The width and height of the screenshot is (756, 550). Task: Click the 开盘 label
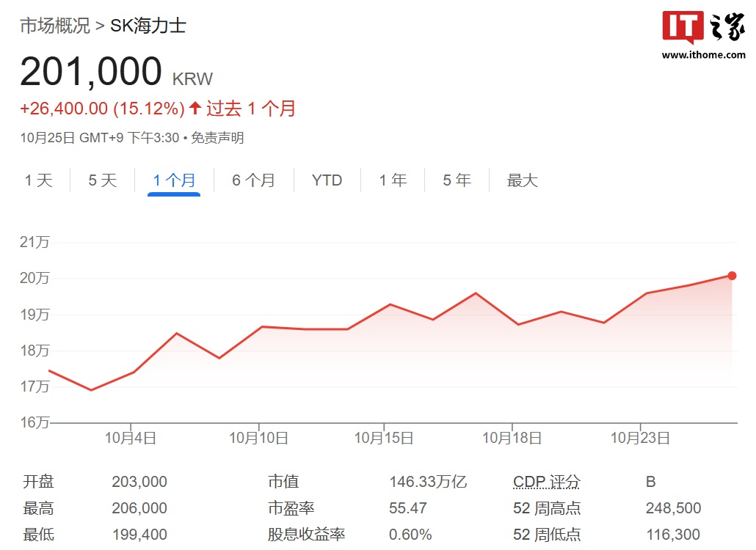pos(39,482)
